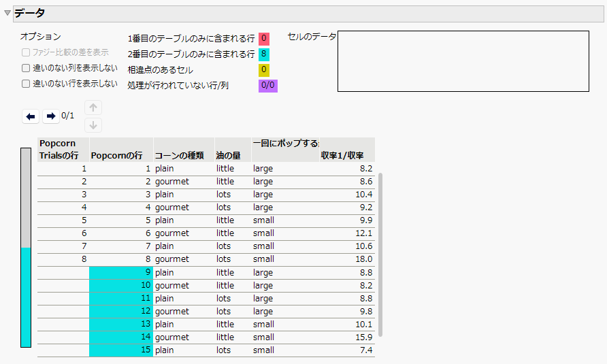Click the left arrow previous difference button
This screenshot has width=607, height=364.
tap(31, 116)
